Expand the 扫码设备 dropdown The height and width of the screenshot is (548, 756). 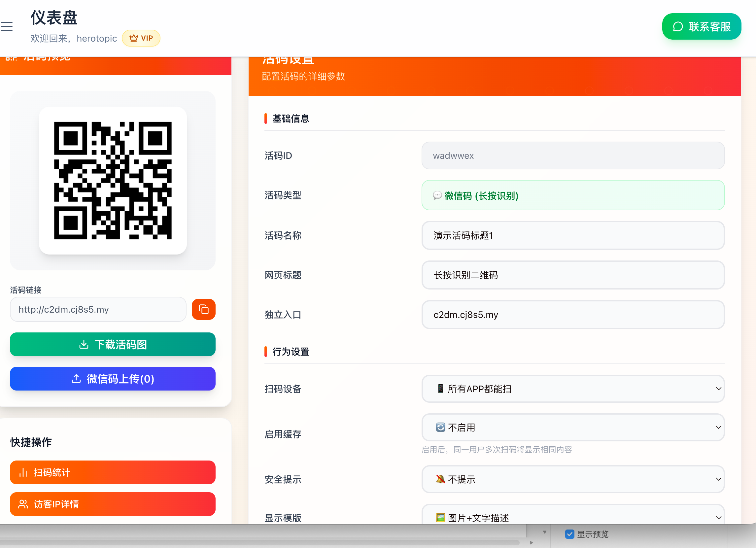[x=573, y=389]
